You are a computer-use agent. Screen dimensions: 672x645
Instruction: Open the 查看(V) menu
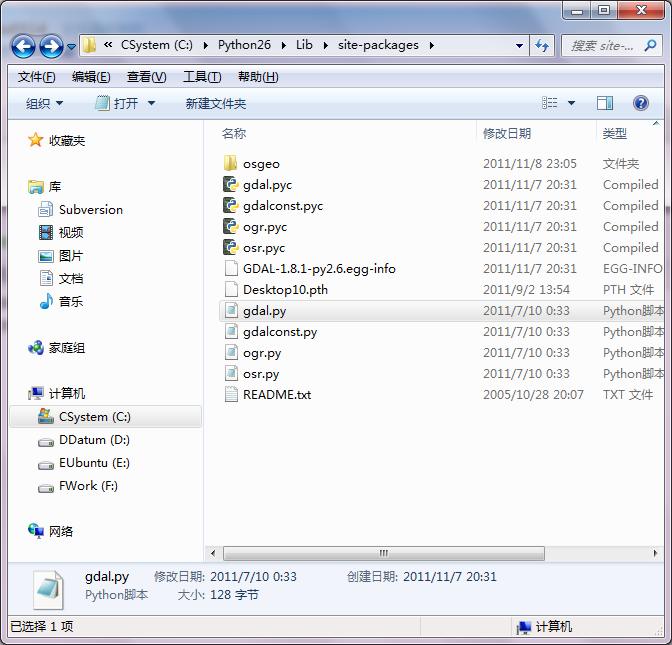[x=146, y=77]
